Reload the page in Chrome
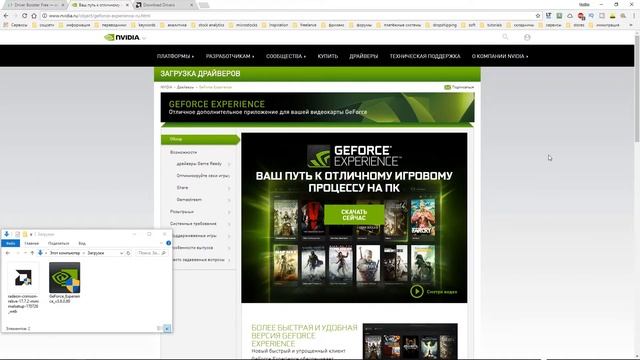 [x=24, y=16]
